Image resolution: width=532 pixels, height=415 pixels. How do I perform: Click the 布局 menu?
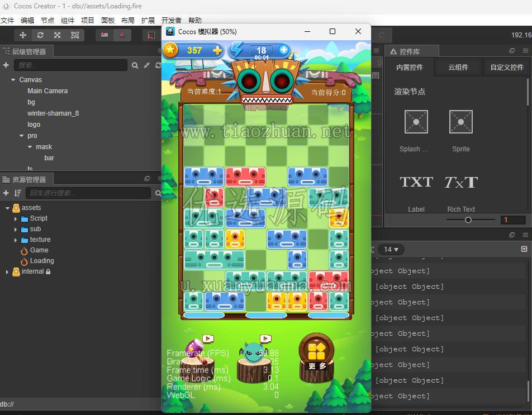click(x=127, y=20)
